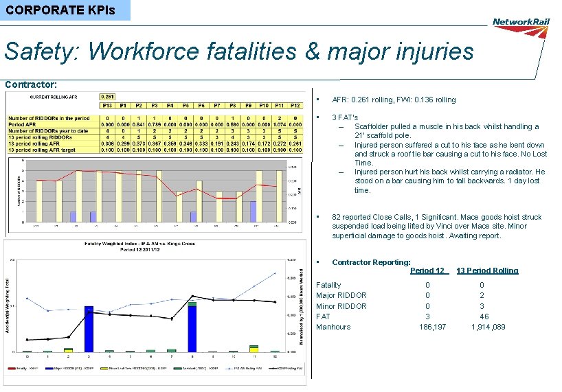The image size is (562, 392).
Task: Open the underlined Period 12 column heading
Action: tap(429, 270)
